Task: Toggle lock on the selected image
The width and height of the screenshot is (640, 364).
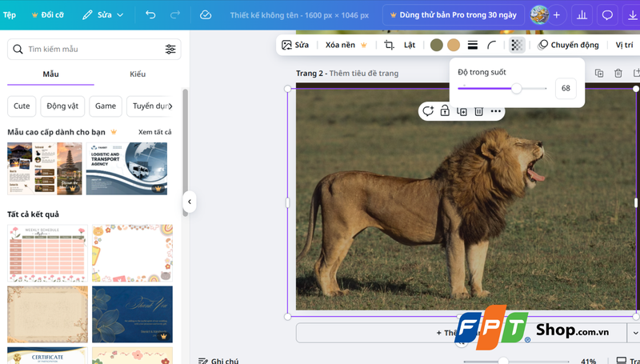Action: coord(445,111)
